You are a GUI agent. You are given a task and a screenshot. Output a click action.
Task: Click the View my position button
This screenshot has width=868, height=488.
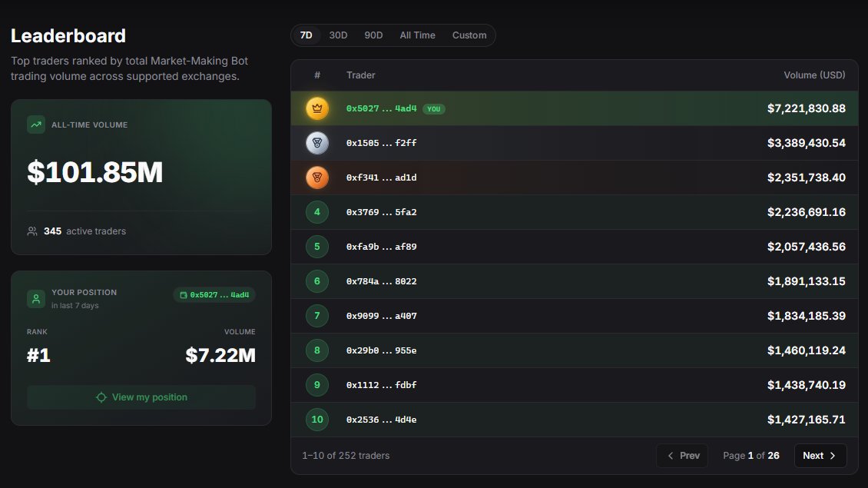[x=141, y=397]
